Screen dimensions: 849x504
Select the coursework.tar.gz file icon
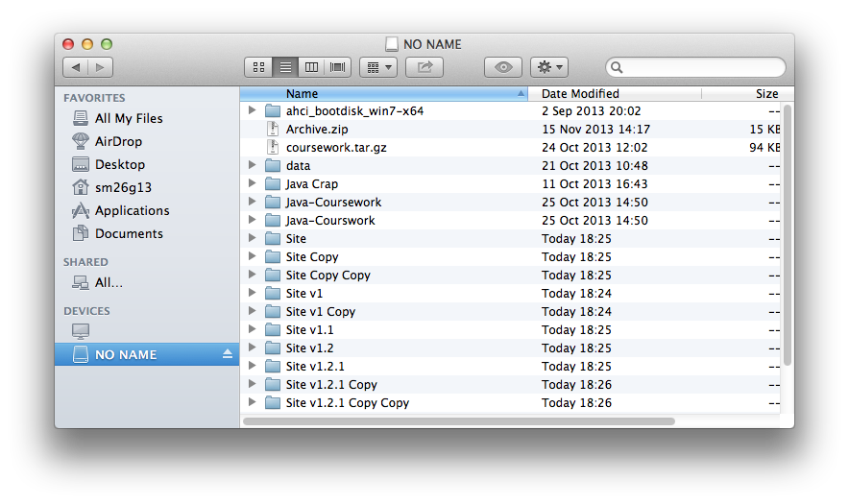[x=273, y=147]
